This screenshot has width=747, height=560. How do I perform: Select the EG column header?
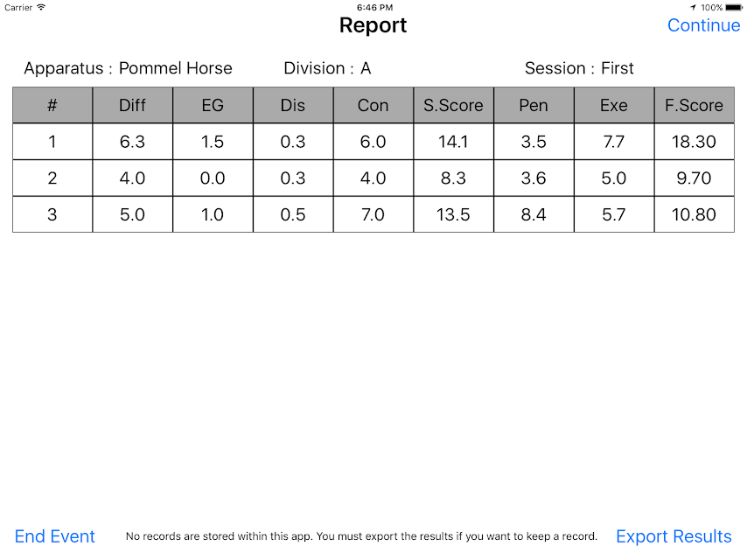[213, 105]
